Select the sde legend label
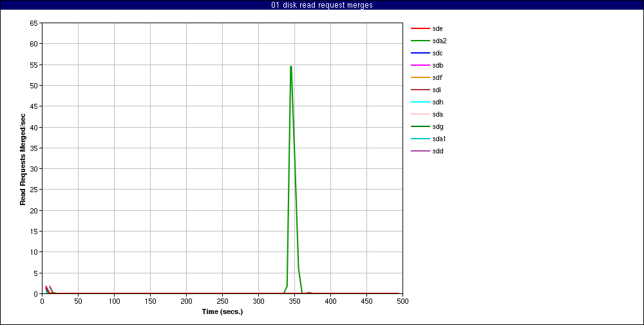The image size is (644, 325). [437, 29]
